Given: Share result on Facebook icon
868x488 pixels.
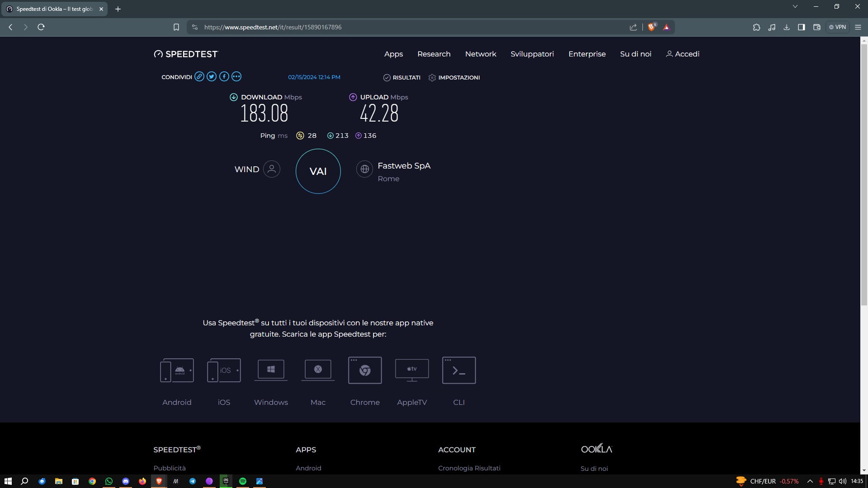Looking at the screenshot, I should pos(224,76).
